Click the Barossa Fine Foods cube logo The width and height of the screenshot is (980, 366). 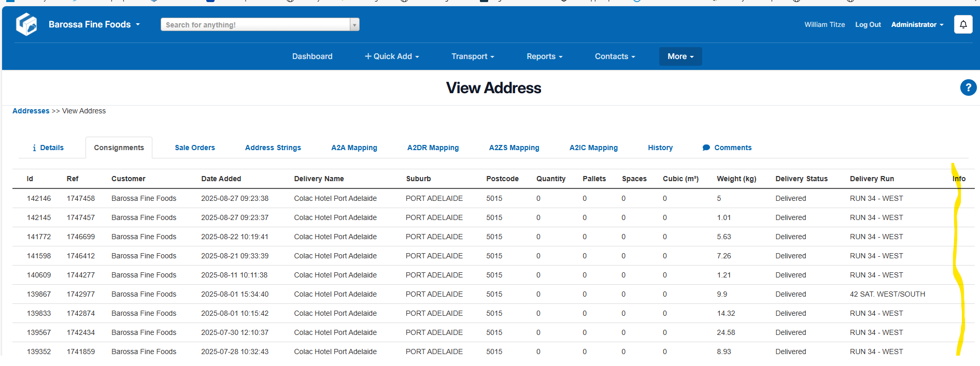pos(26,24)
